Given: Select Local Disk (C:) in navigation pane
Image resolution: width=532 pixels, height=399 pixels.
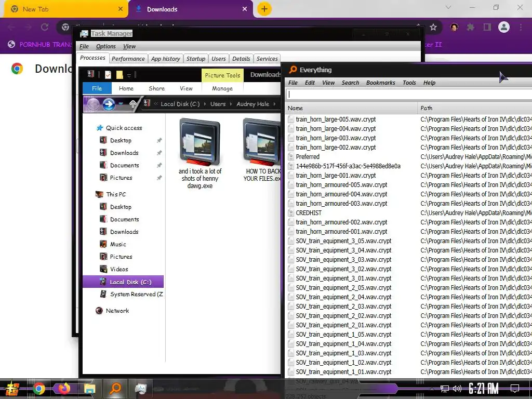Looking at the screenshot, I should pyautogui.click(x=123, y=282).
